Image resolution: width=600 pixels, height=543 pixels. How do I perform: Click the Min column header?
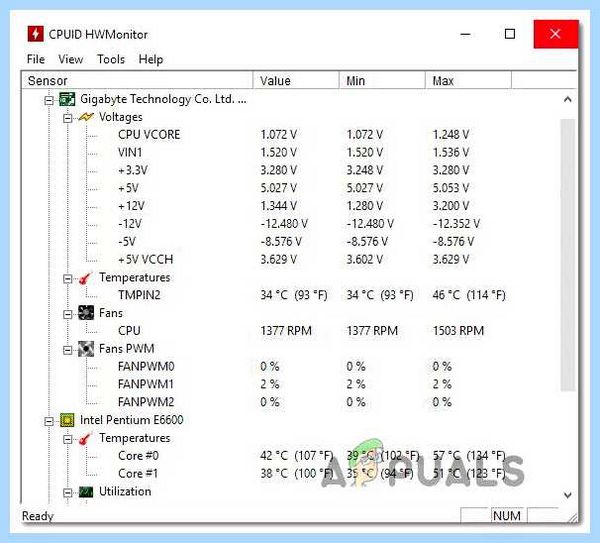382,81
